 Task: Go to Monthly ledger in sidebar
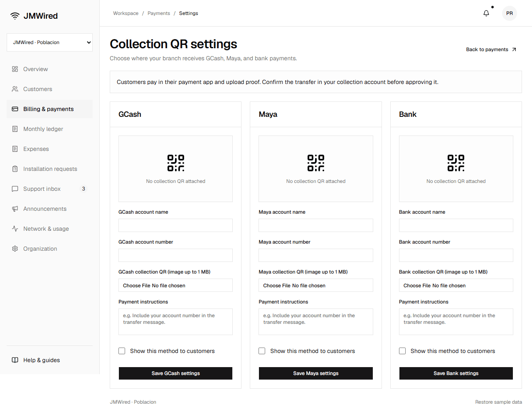pyautogui.click(x=49, y=129)
